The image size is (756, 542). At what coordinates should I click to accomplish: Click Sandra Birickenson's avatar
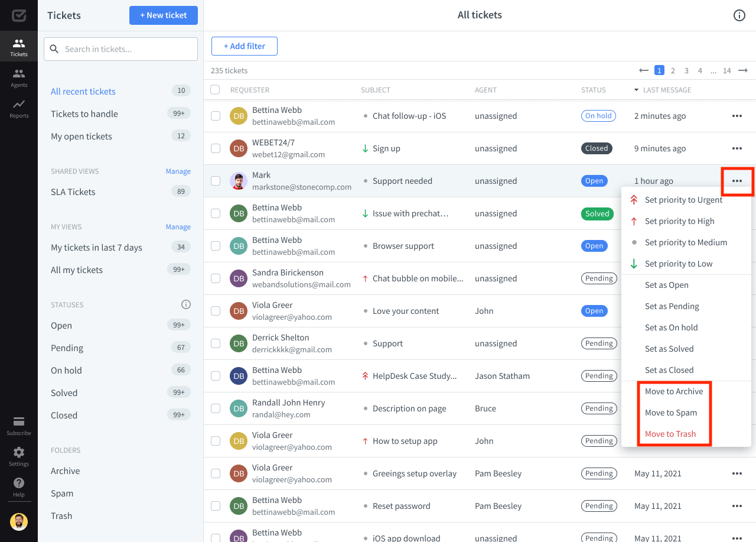point(239,278)
